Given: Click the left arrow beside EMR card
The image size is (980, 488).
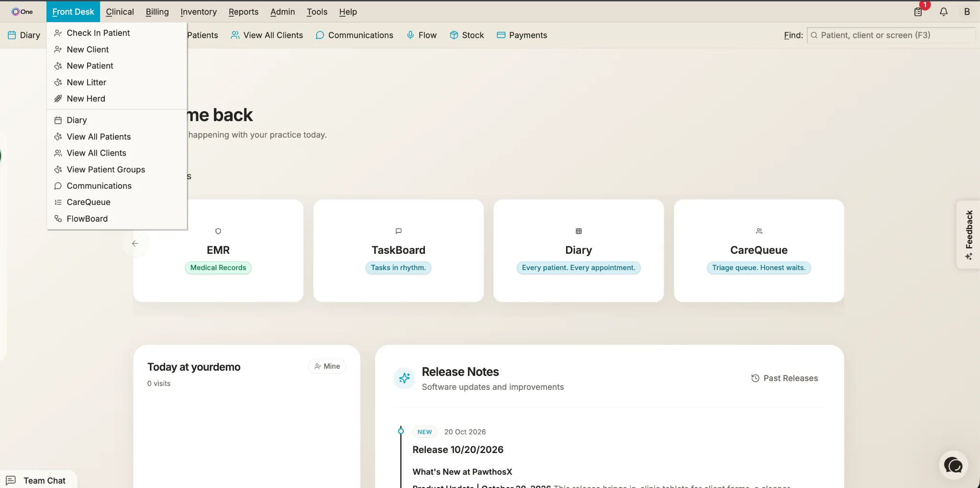Looking at the screenshot, I should coord(135,243).
